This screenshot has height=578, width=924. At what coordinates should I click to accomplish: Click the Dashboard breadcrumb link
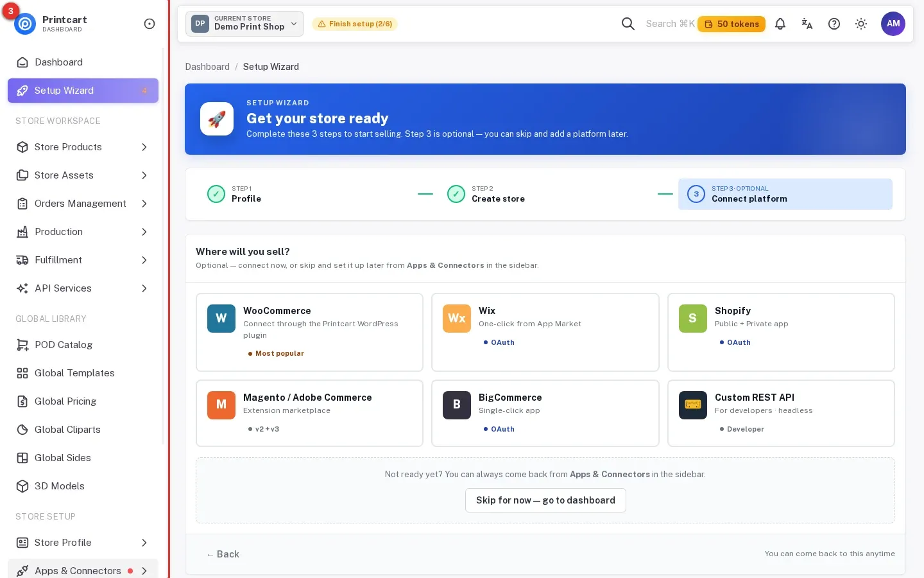click(x=207, y=67)
